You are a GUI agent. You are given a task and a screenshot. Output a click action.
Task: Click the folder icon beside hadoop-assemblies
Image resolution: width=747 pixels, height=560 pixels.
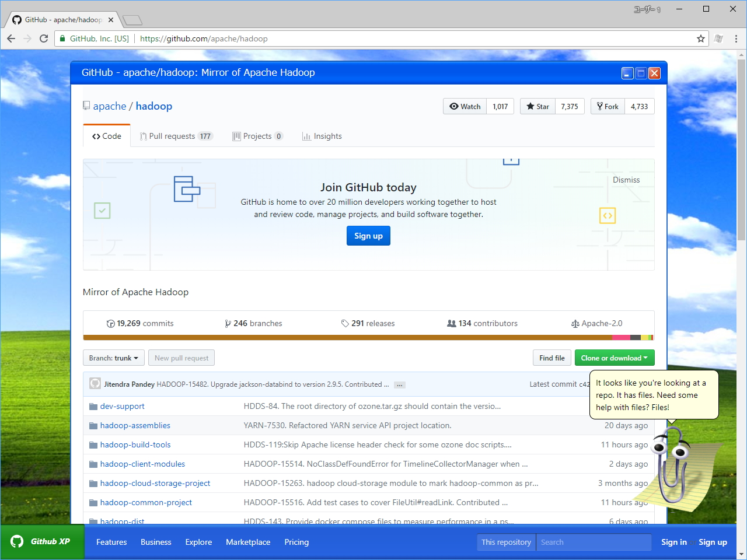pyautogui.click(x=93, y=426)
